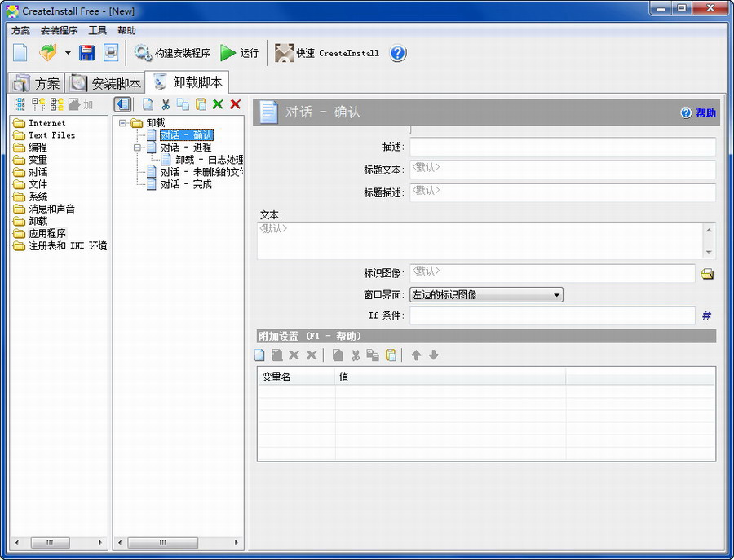Copy the selected script command

183,104
